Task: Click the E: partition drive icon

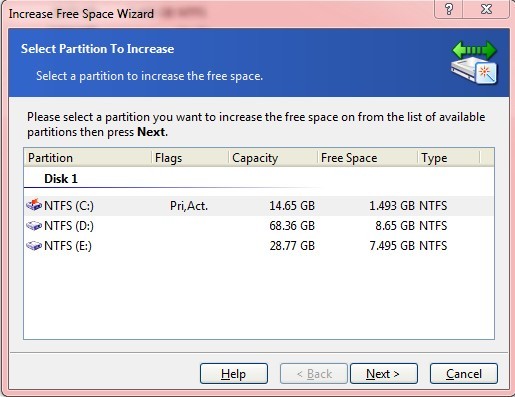Action: pos(34,246)
